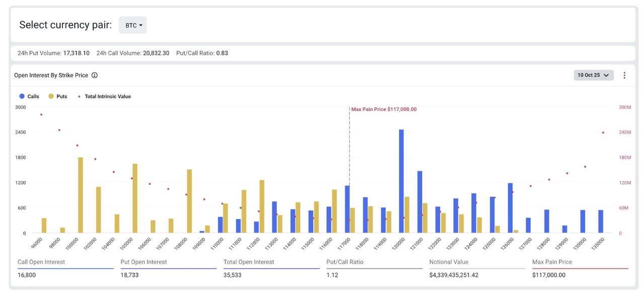The width and height of the screenshot is (644, 295).
Task: Select the put bar at 108000 strike
Action: pyautogui.click(x=189, y=201)
